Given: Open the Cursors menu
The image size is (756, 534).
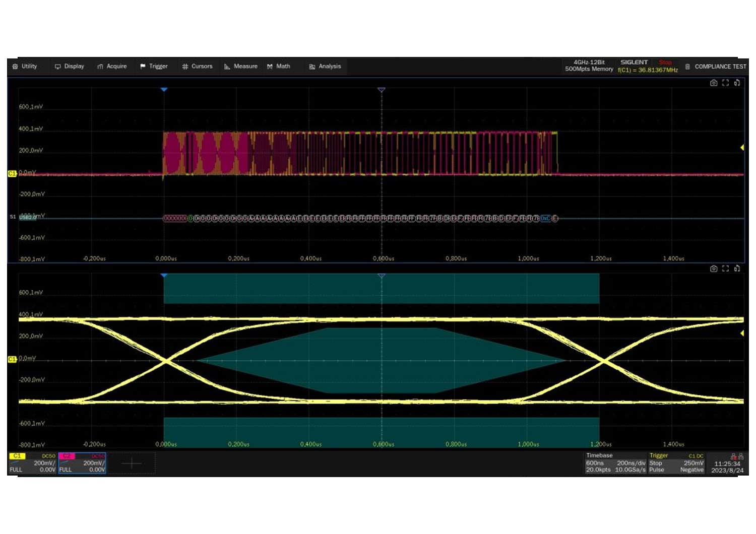Looking at the screenshot, I should pyautogui.click(x=197, y=66).
